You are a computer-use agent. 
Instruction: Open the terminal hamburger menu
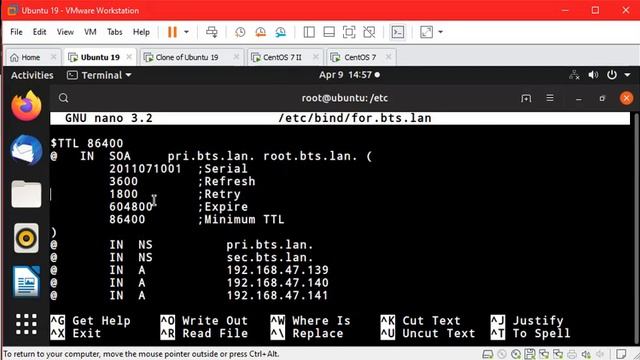pos(550,98)
